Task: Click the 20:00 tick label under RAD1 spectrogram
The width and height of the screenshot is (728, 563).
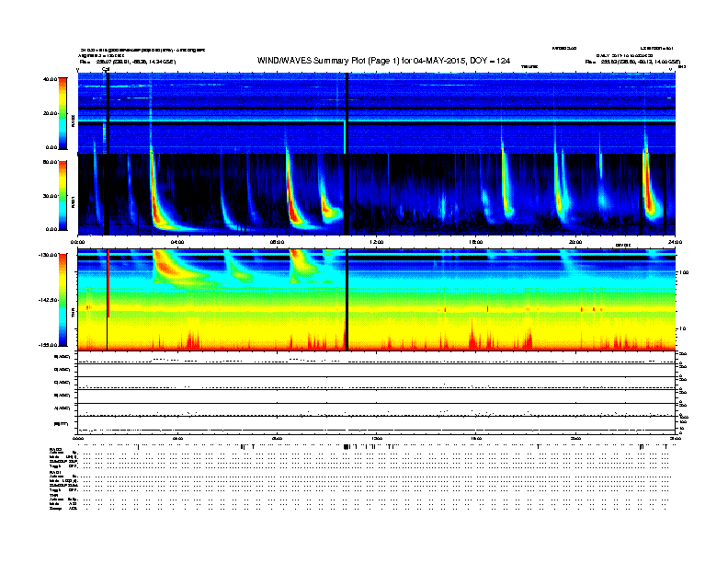Action: point(575,242)
